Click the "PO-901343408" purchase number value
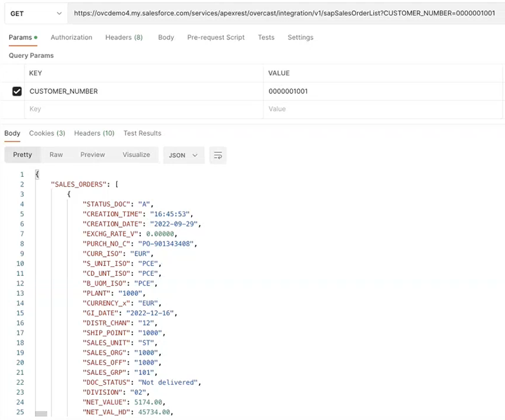The height and width of the screenshot is (420, 505). coord(166,244)
